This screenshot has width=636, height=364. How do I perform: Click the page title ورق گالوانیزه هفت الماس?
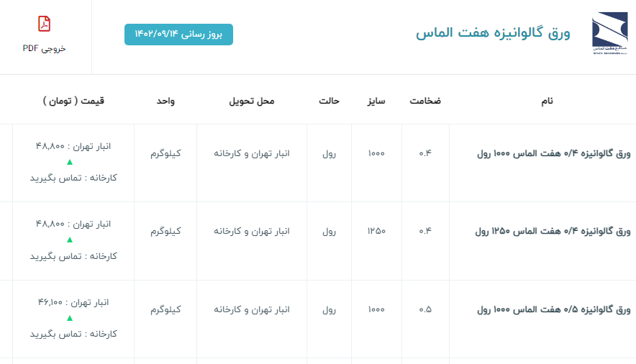click(x=493, y=33)
